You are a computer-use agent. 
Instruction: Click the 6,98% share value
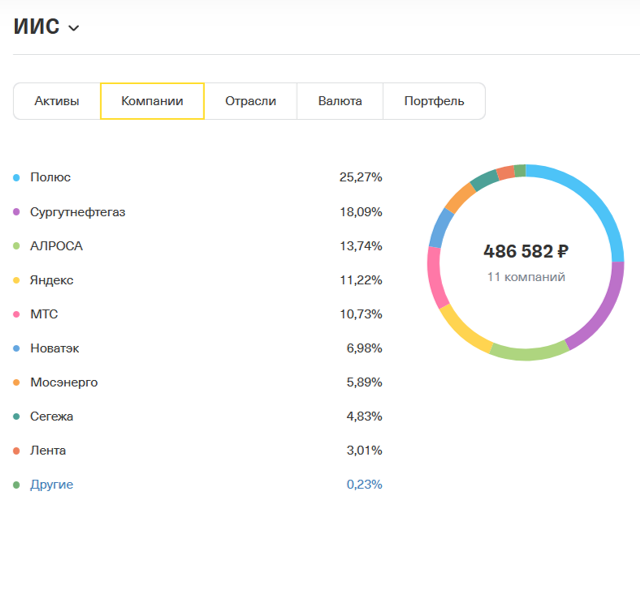pos(364,348)
